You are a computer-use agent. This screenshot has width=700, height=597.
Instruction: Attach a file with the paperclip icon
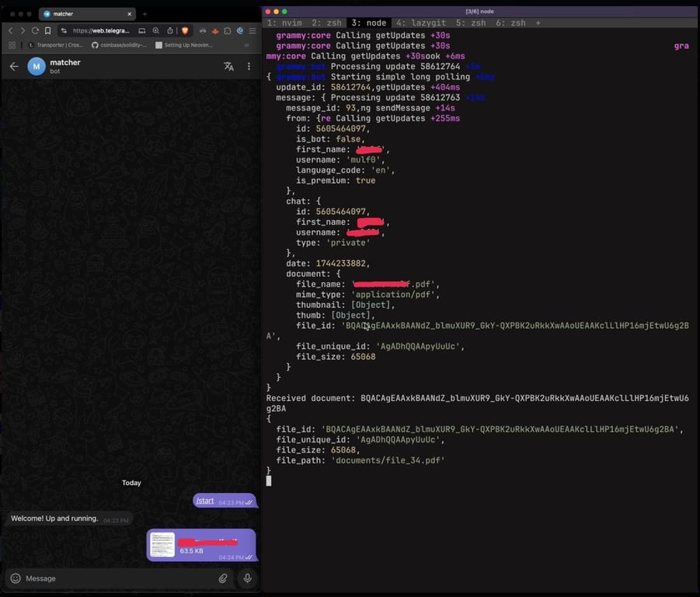tap(223, 578)
